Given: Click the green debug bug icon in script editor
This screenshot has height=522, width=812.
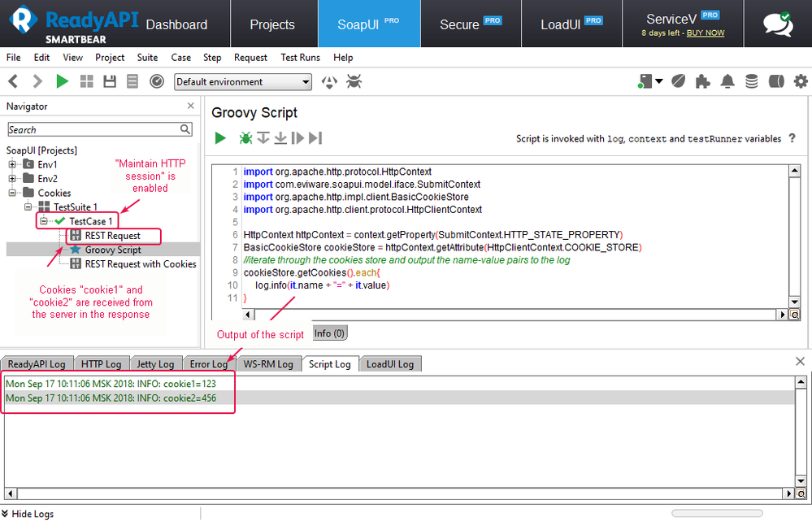Looking at the screenshot, I should pos(245,138).
